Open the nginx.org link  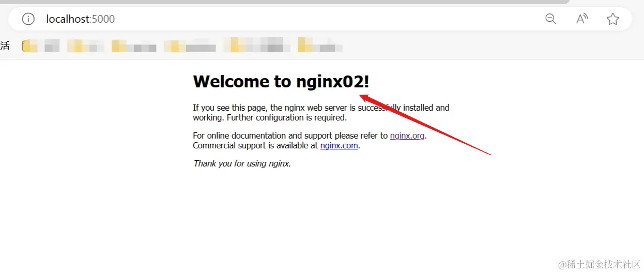pyautogui.click(x=407, y=135)
